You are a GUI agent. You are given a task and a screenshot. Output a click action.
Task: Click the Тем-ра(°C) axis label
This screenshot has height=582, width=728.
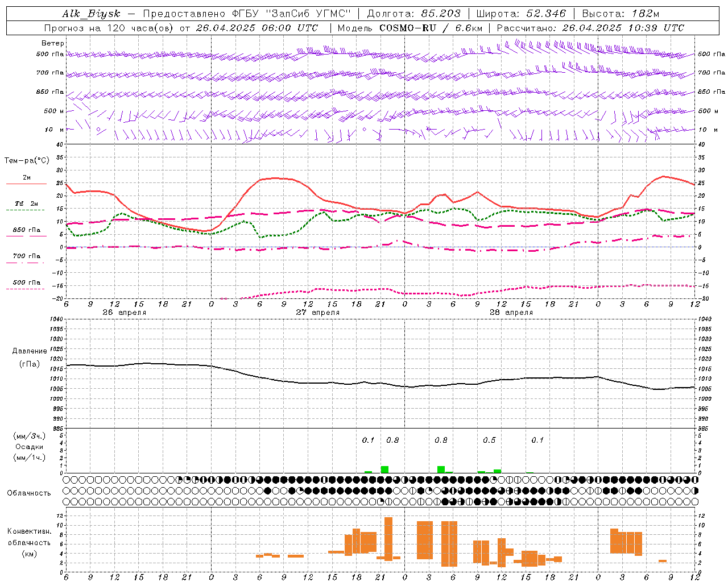[x=27, y=160]
